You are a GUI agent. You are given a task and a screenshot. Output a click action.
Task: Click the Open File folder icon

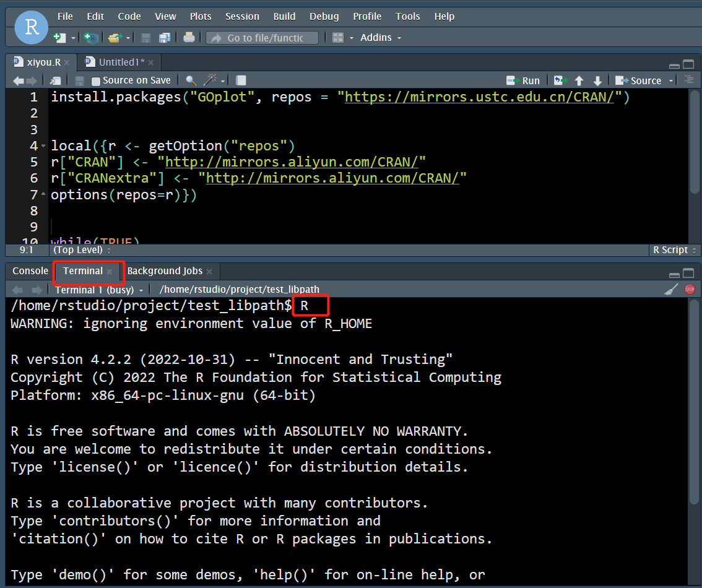[114, 38]
